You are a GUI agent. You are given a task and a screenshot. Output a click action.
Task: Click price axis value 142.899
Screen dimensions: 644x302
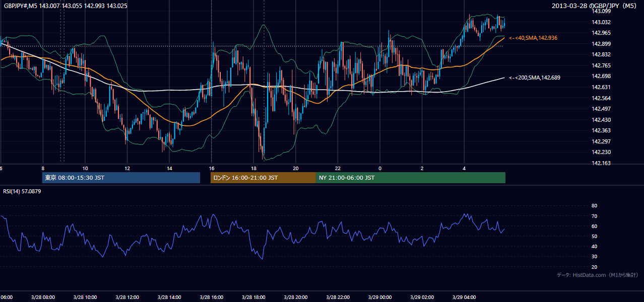pos(601,44)
